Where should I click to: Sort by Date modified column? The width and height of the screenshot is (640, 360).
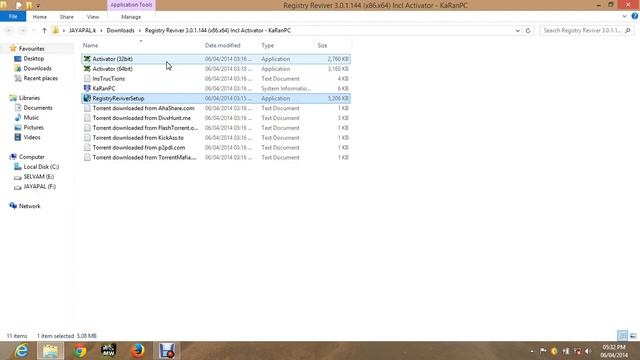[x=222, y=45]
